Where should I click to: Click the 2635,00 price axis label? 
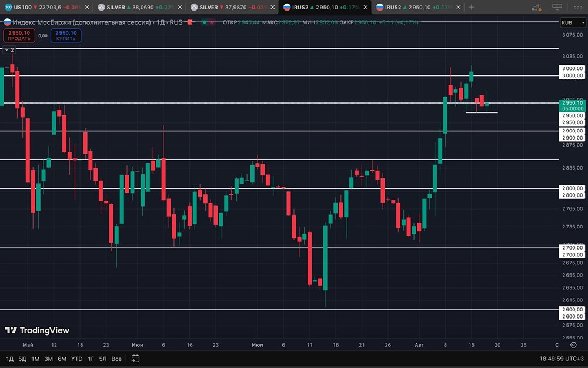tap(573, 287)
